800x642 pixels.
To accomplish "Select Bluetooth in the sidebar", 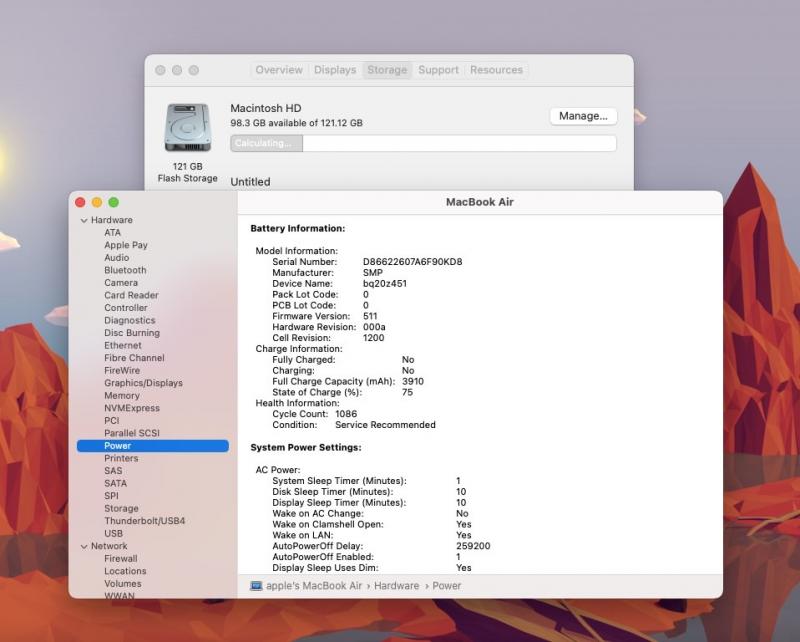I will [x=125, y=270].
